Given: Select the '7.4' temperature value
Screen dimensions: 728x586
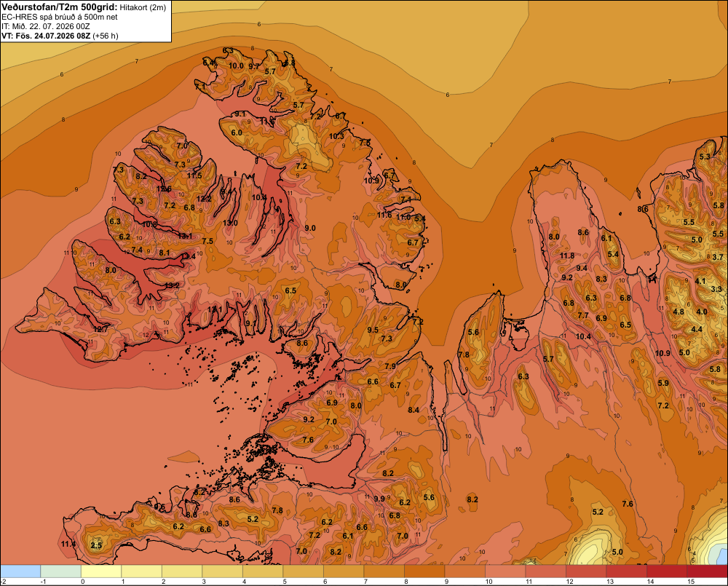Looking at the screenshot, I should 137,250.
